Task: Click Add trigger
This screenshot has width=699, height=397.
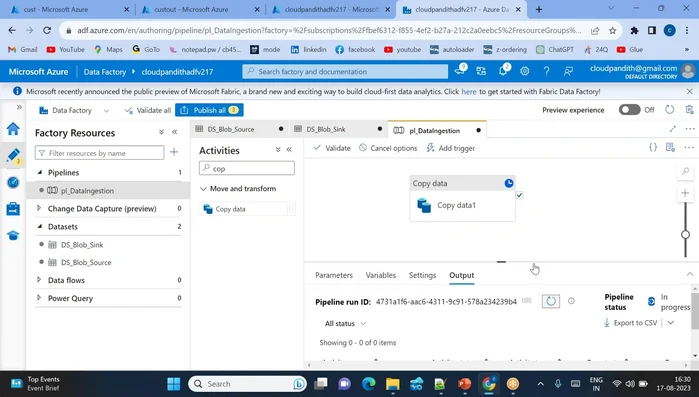Action: point(451,148)
